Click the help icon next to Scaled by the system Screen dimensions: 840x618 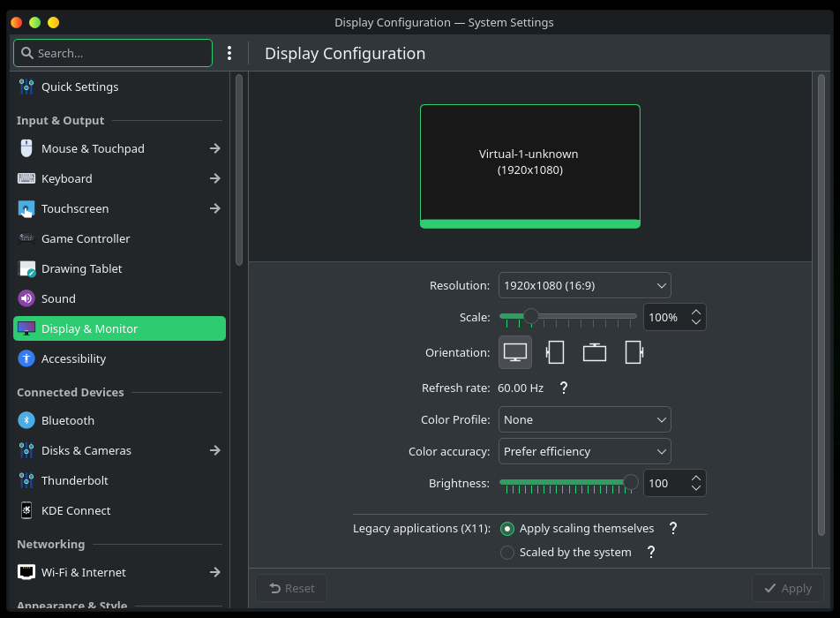(651, 553)
